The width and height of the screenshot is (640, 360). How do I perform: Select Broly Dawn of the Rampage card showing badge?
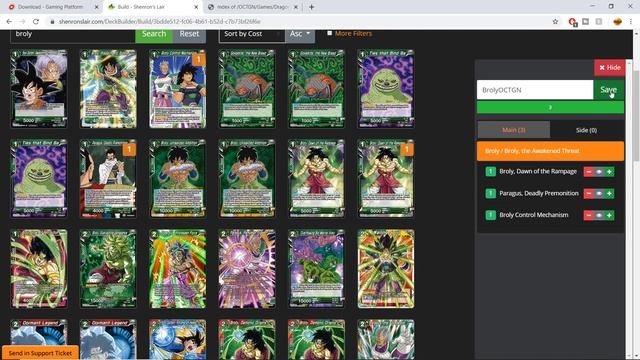pos(386,179)
